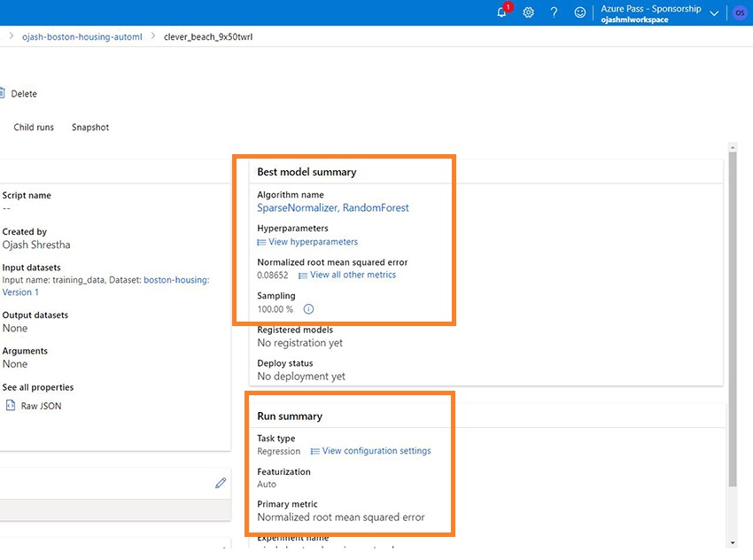Image resolution: width=753 pixels, height=560 pixels.
Task: Click the Delete button
Action: 23,94
